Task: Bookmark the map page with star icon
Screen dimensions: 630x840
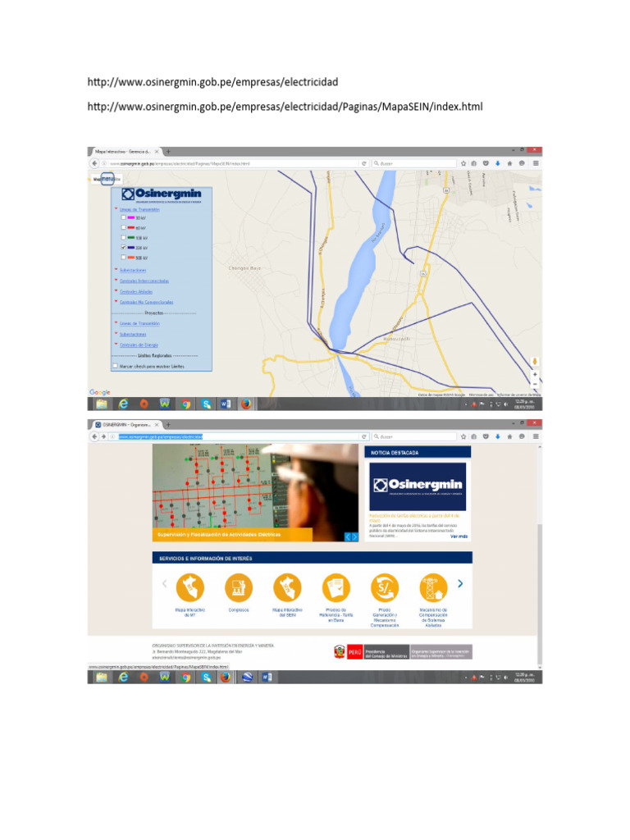Action: (x=463, y=163)
